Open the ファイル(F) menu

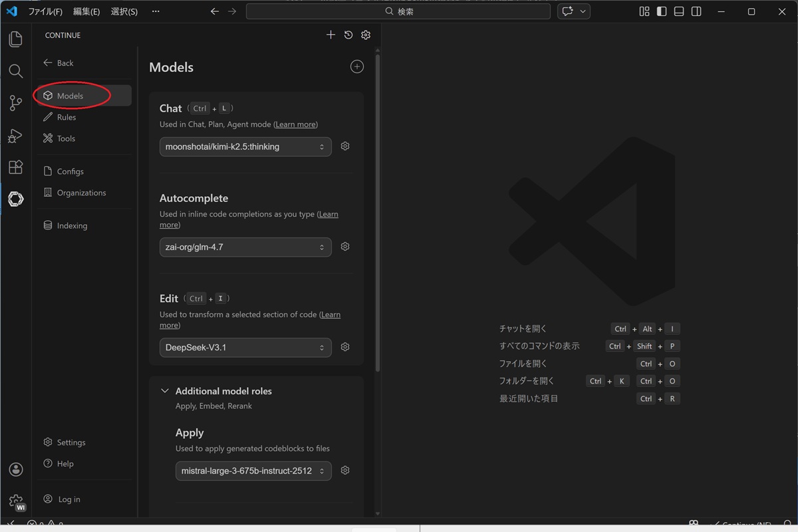45,12
